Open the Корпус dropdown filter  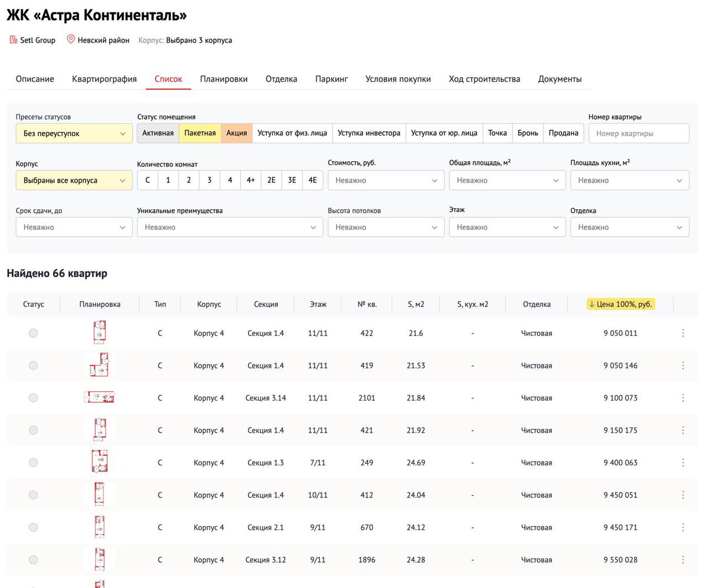point(74,180)
